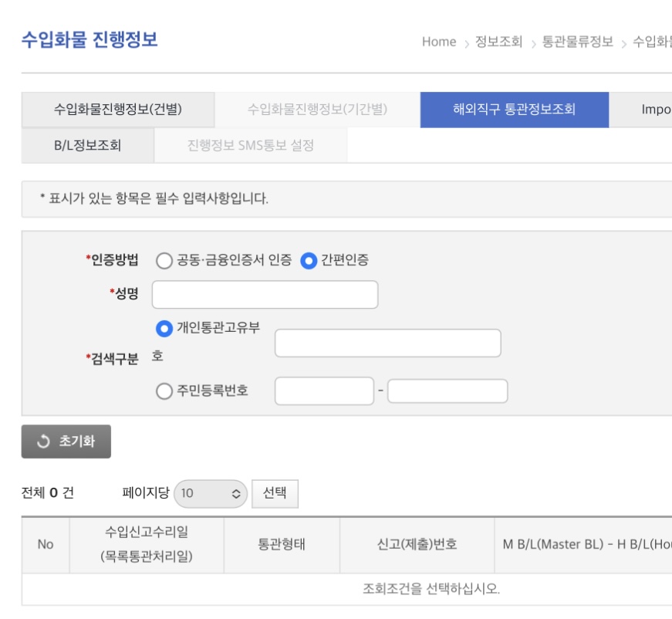The height and width of the screenshot is (619, 672).
Task: Go to B/L정보조회 tab
Action: click(87, 145)
